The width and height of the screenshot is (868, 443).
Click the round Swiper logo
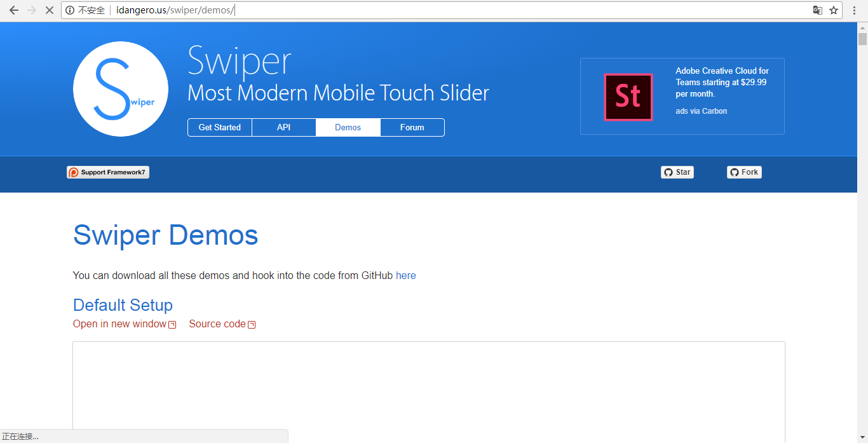[x=121, y=89]
